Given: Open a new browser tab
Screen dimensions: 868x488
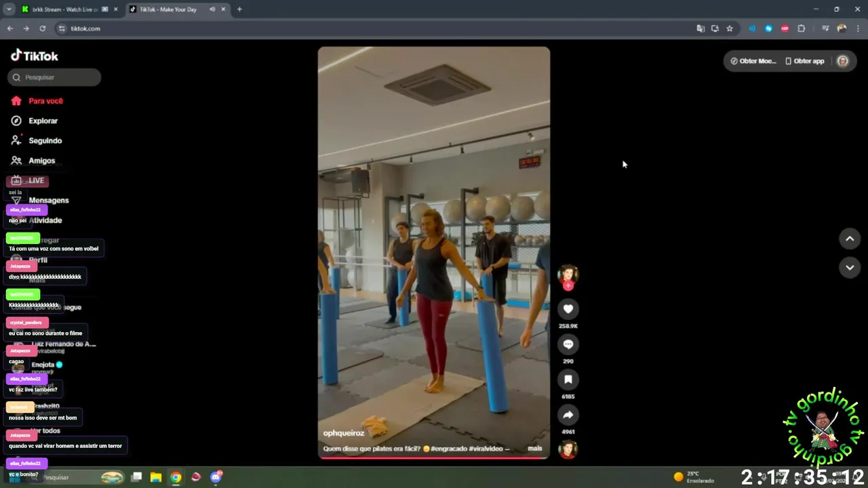Looking at the screenshot, I should click(239, 9).
